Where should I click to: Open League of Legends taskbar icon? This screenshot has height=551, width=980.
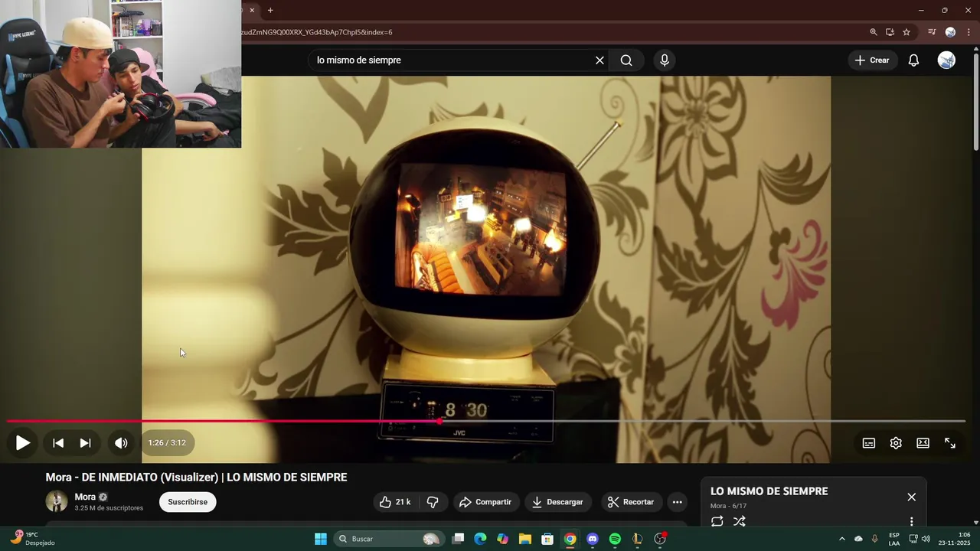(x=637, y=539)
